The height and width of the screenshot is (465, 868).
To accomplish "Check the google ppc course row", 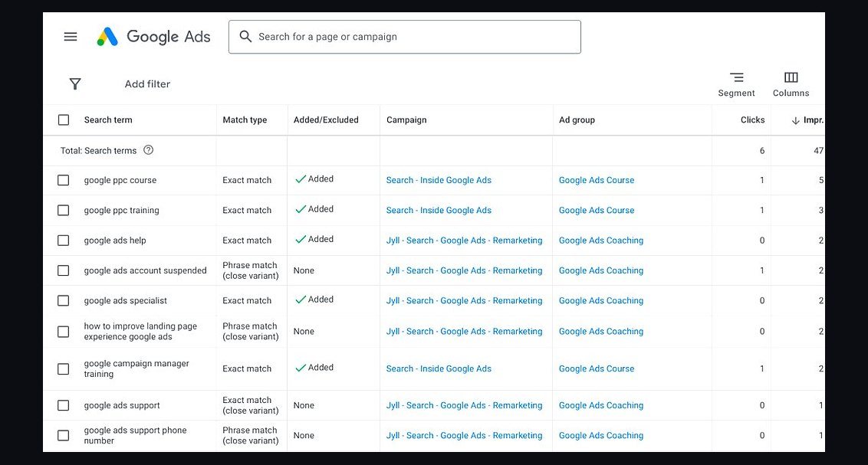I will click(64, 180).
